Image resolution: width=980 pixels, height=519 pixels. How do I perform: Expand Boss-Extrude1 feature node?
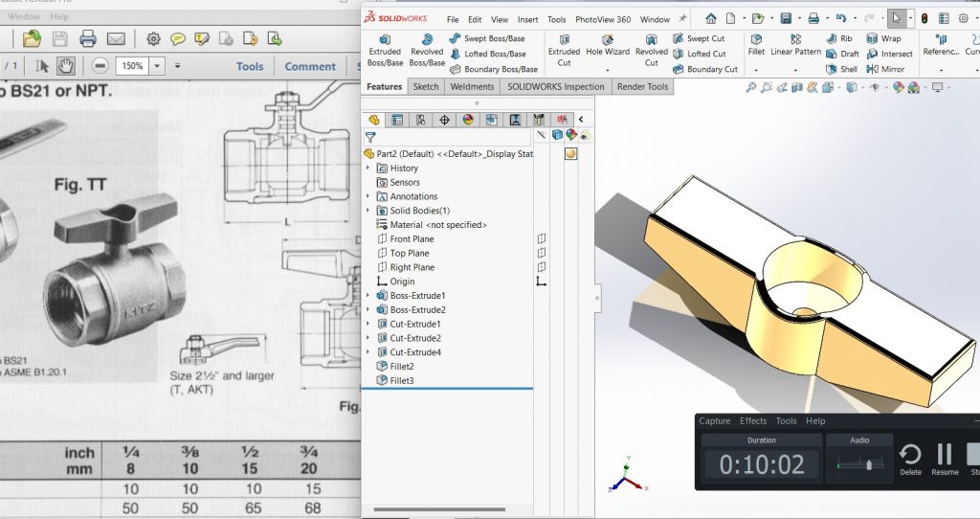(368, 295)
